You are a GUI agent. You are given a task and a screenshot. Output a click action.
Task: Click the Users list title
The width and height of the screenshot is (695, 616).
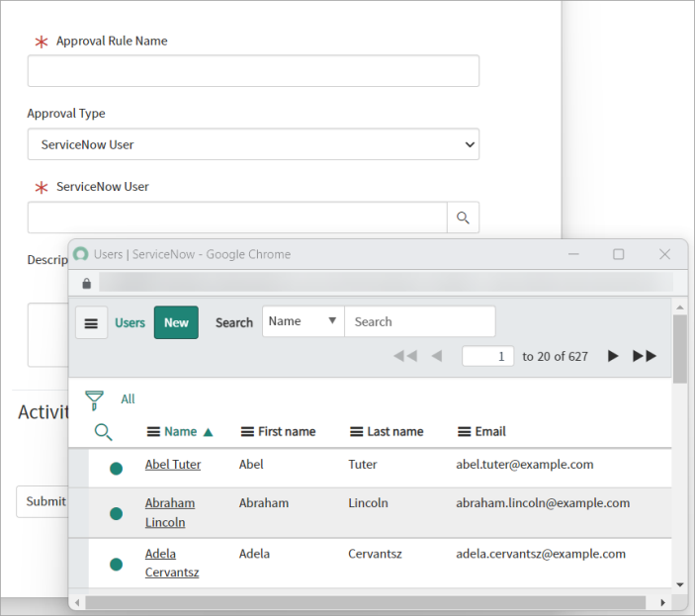(130, 322)
